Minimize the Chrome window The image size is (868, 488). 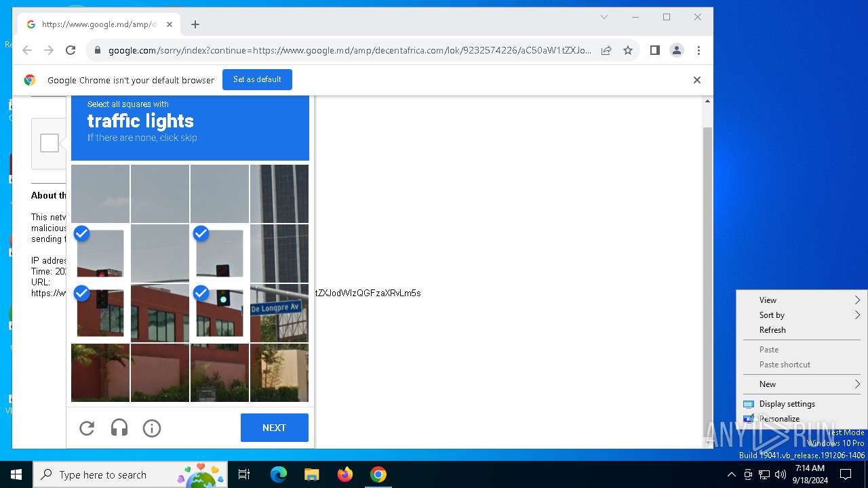(x=635, y=18)
